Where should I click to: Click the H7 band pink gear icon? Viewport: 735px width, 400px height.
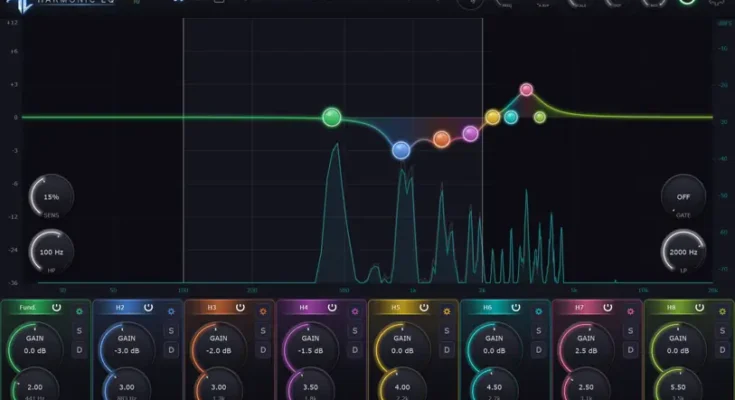(x=630, y=311)
